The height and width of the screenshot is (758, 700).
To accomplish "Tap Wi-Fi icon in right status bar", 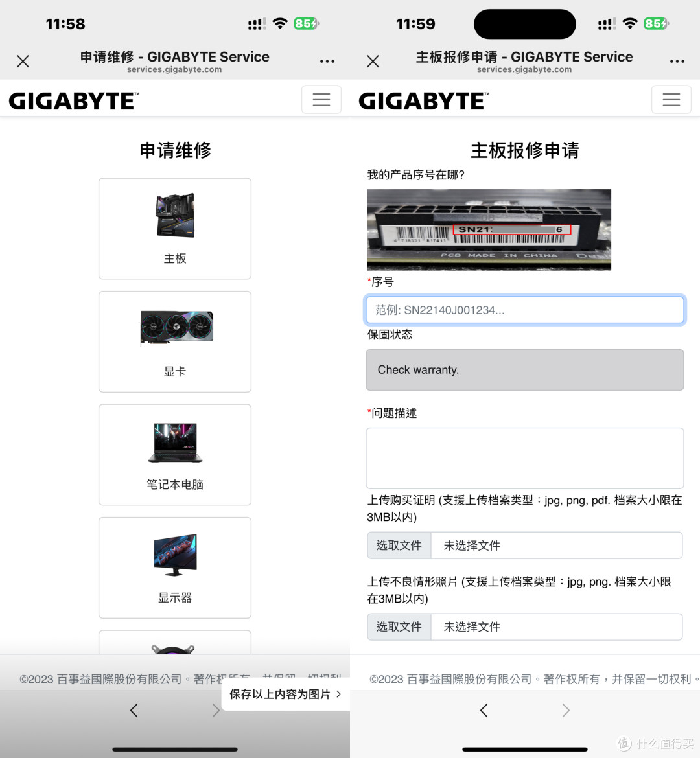I will click(x=630, y=23).
